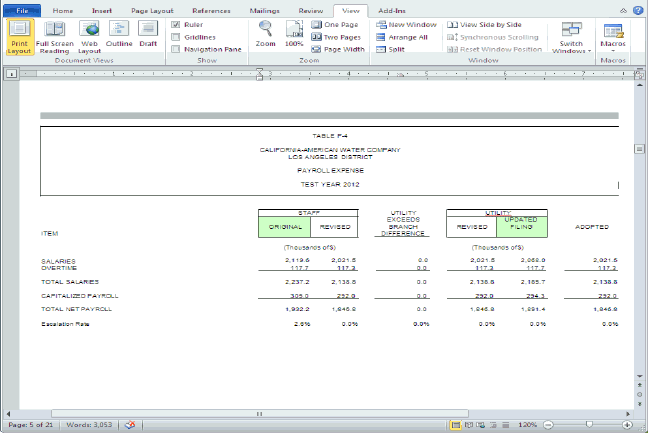
Task: Switch to Full Screen Reading view
Action: (53, 36)
